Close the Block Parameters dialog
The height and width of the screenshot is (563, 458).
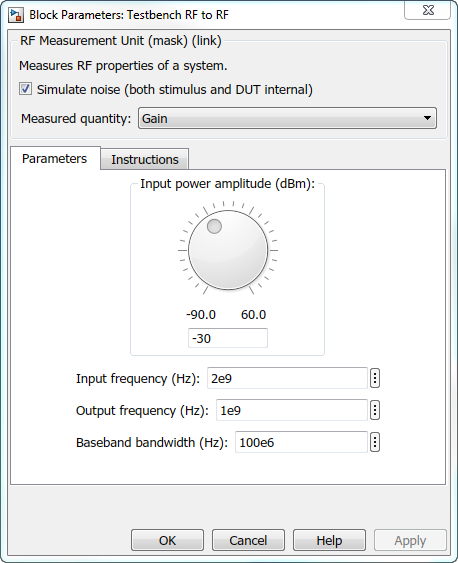(428, 10)
